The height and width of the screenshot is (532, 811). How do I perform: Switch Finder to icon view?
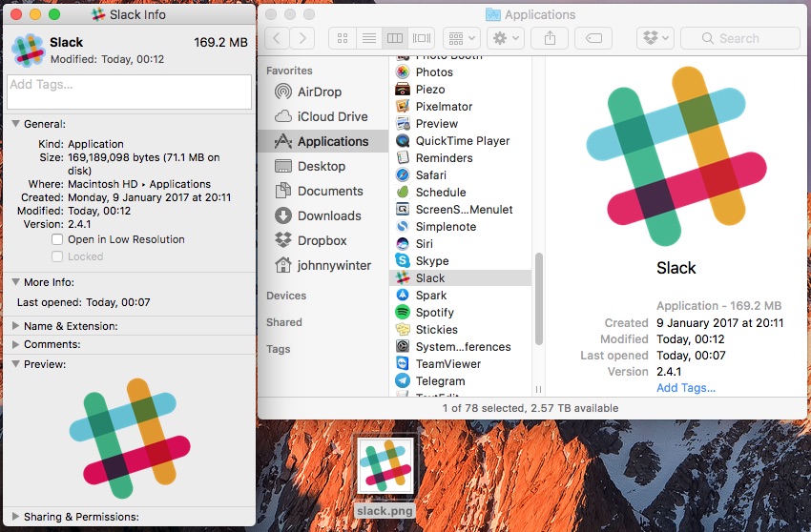342,38
